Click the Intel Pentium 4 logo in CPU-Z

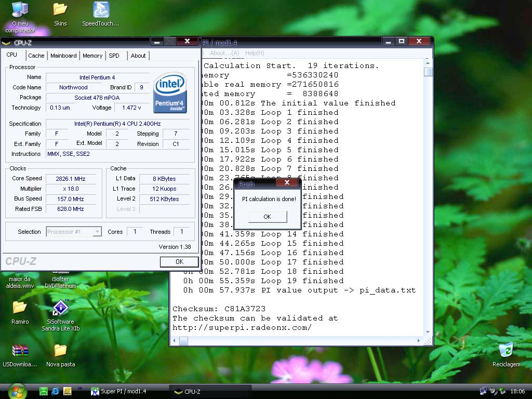click(x=170, y=92)
